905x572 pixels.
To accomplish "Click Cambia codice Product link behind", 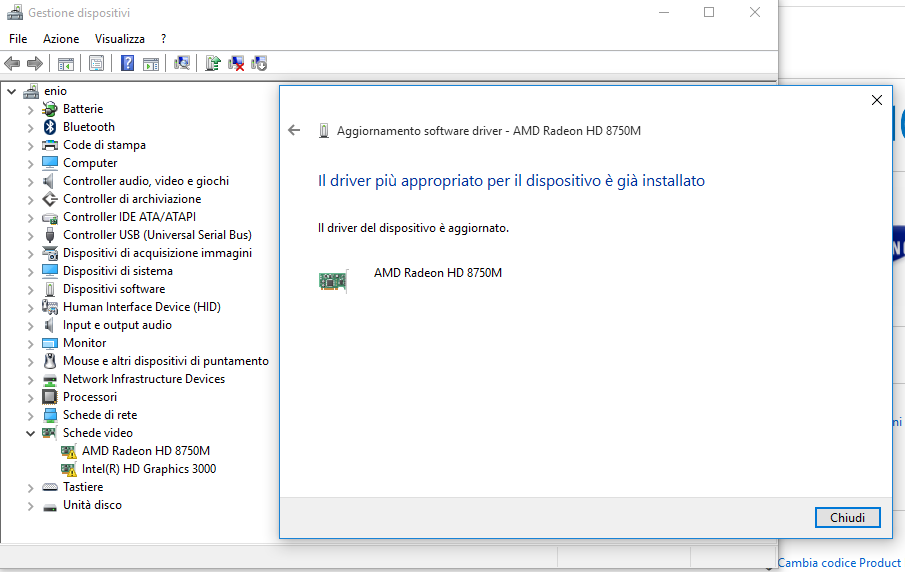I will coord(839,563).
